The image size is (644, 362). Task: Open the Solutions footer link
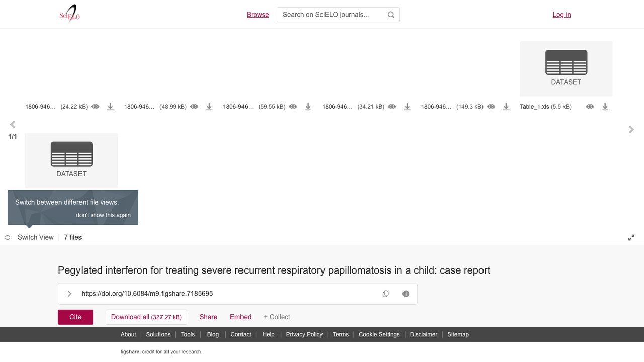158,334
